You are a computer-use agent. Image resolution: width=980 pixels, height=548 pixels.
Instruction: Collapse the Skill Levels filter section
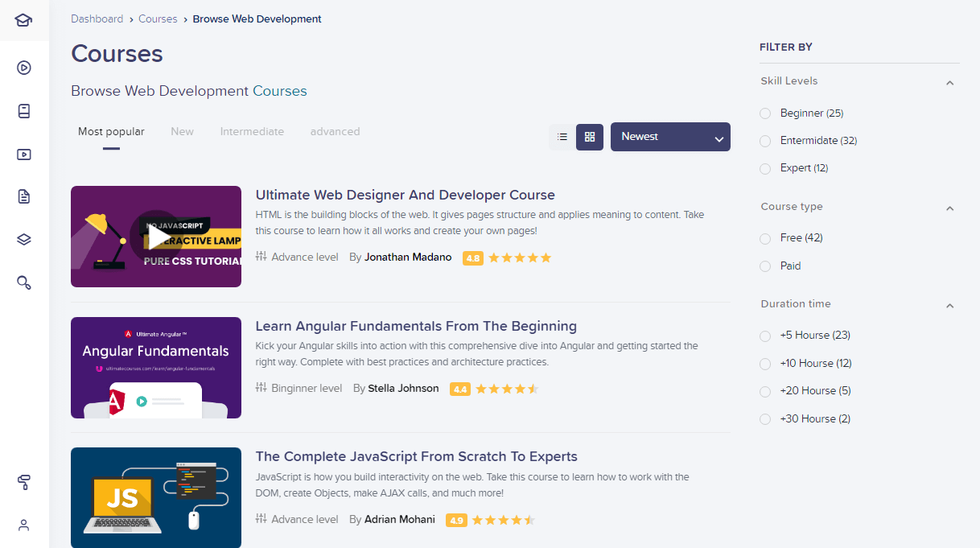point(949,82)
